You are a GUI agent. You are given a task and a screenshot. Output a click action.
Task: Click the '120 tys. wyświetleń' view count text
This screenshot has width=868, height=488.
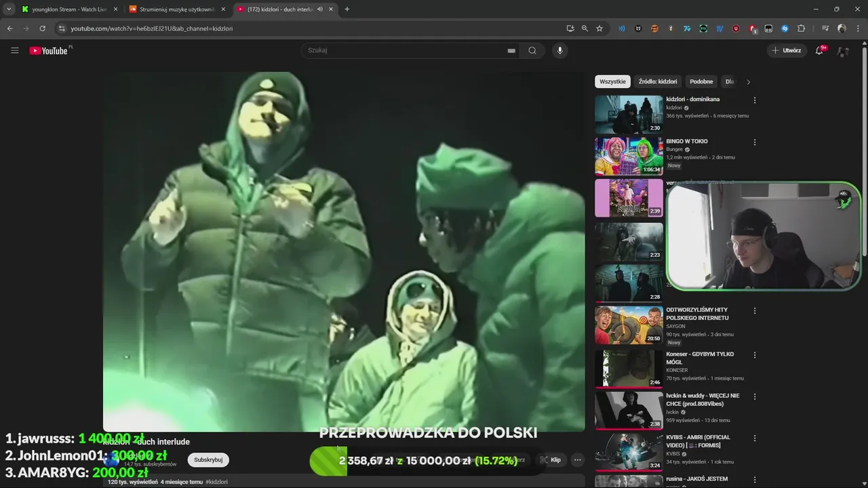point(133,482)
